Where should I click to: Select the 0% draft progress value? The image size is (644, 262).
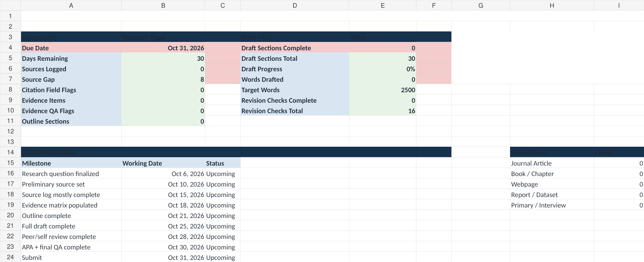383,69
